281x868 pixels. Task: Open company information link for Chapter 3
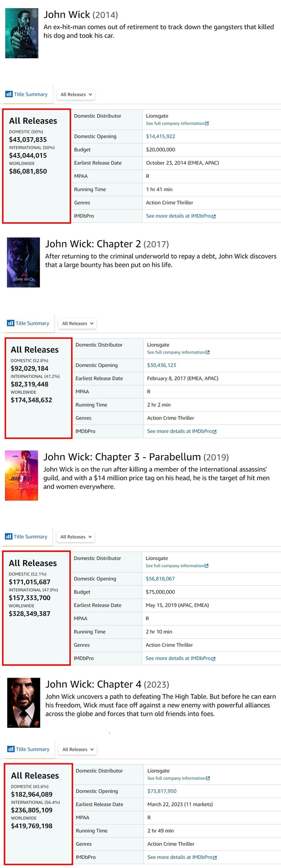coord(177,566)
